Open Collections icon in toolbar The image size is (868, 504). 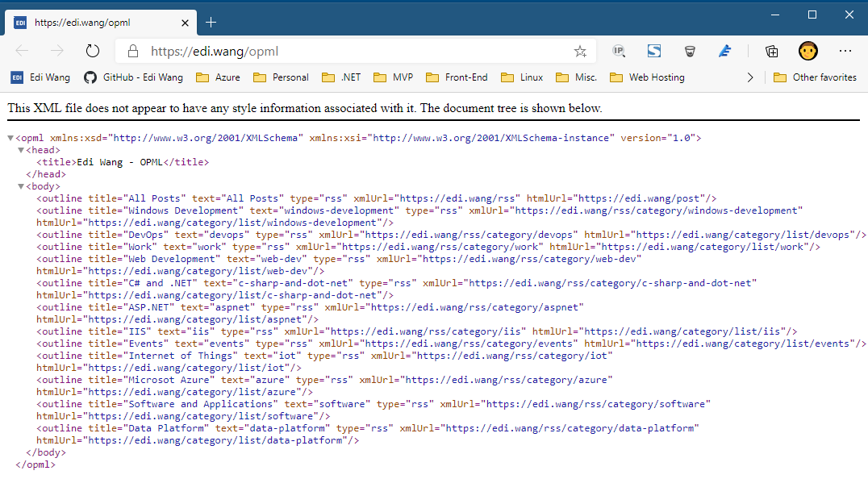(x=772, y=52)
